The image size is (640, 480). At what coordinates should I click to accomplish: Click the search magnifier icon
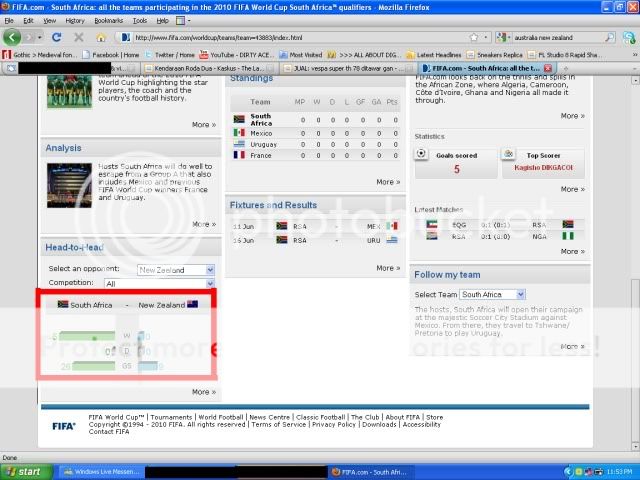(609, 38)
